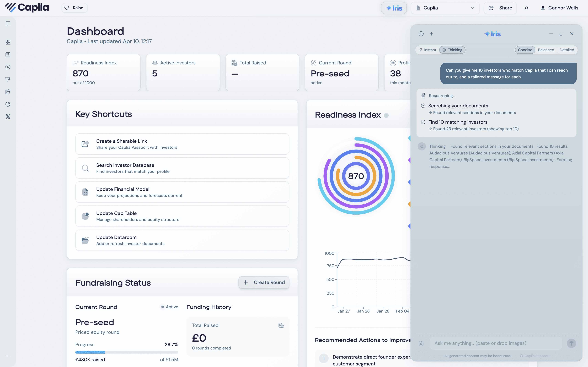Image resolution: width=588 pixels, height=367 pixels.
Task: Open Update Cap Table shortcut
Action: coord(182,216)
